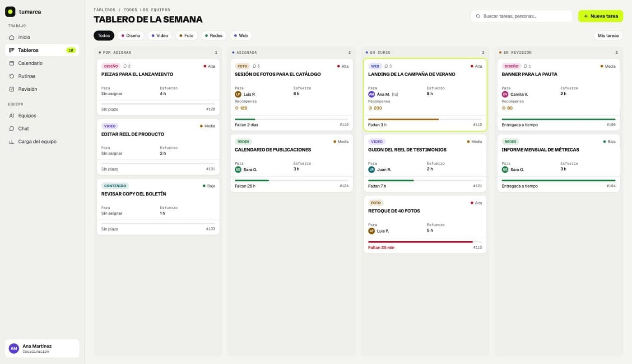Click the Por asignar column header
This screenshot has width=632, height=364.
coord(158,53)
